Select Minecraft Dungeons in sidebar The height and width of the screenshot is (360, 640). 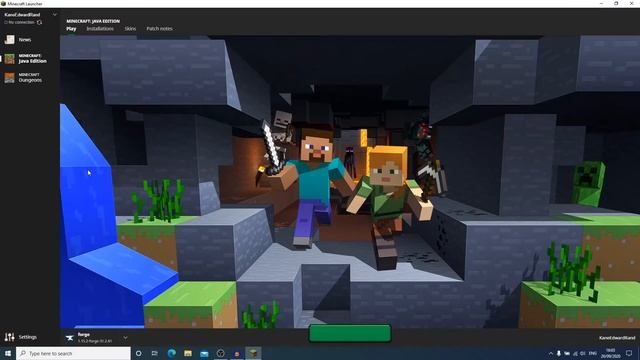coord(24,78)
